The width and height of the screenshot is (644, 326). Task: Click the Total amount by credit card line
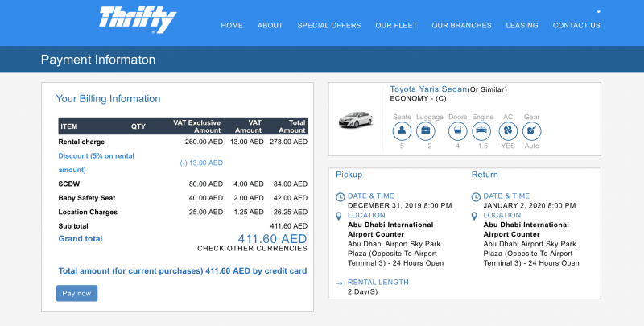click(183, 271)
